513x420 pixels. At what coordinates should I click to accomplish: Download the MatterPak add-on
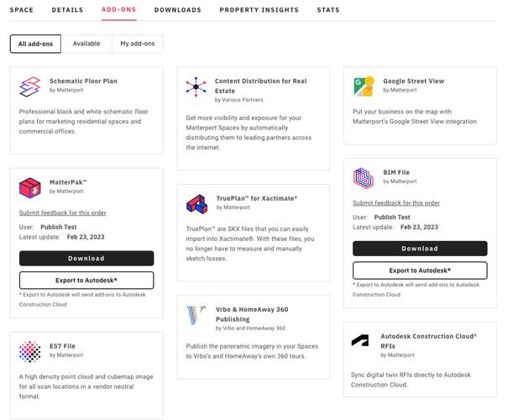(x=86, y=258)
